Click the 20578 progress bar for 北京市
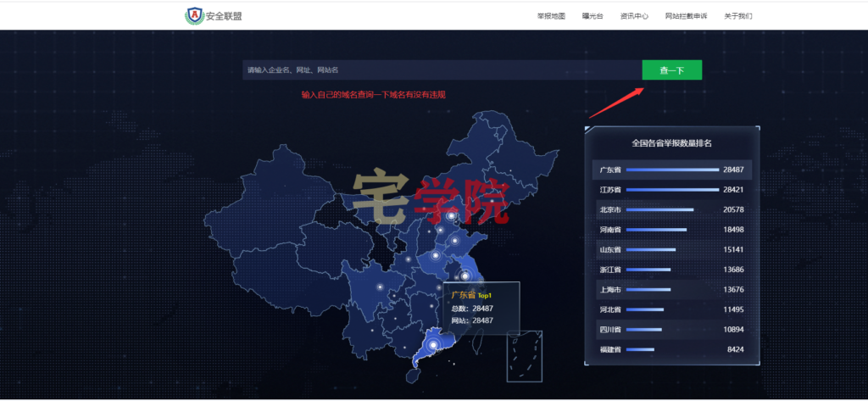This screenshot has height=401, width=868. pyautogui.click(x=659, y=209)
